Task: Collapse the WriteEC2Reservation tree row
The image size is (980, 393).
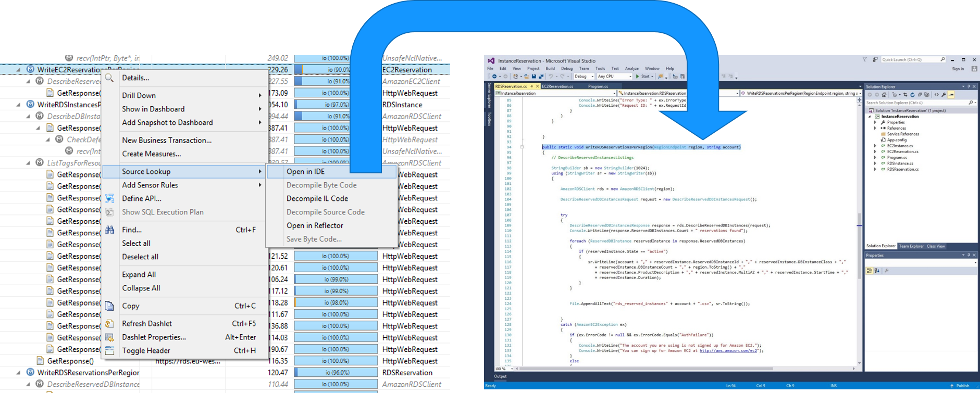Action: coord(19,70)
